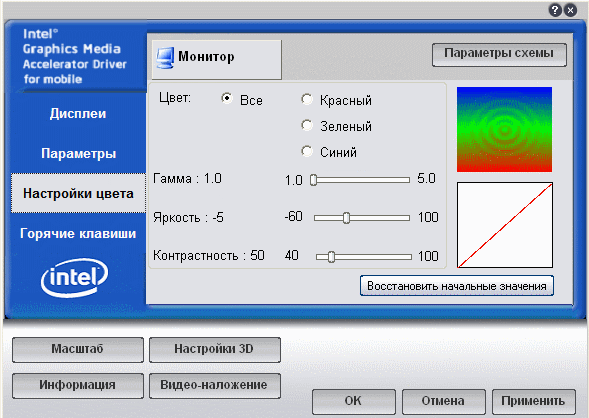
Task: Click the help question mark icon
Action: pyautogui.click(x=555, y=10)
